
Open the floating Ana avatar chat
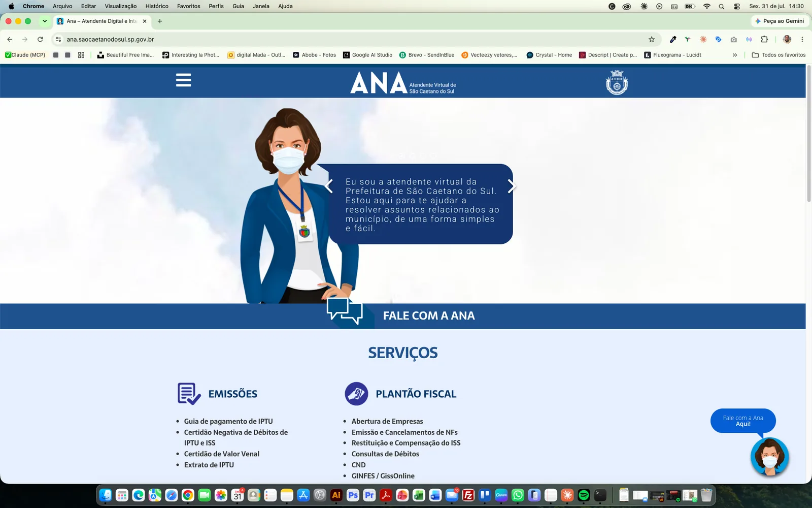pyautogui.click(x=769, y=457)
